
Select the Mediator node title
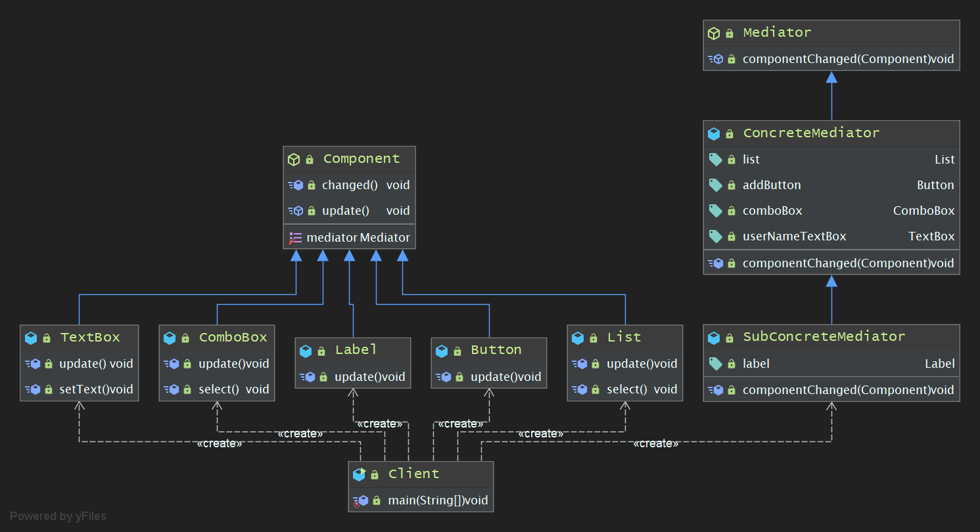[777, 33]
